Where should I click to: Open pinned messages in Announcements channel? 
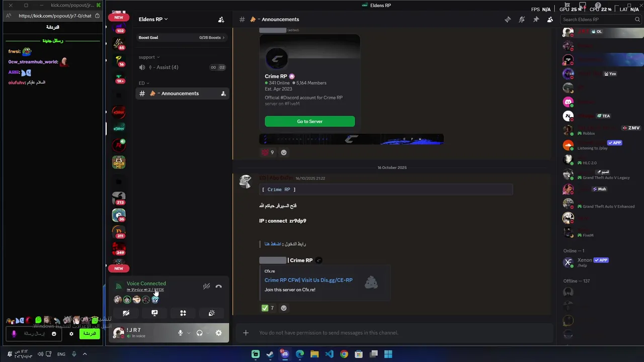(x=536, y=20)
